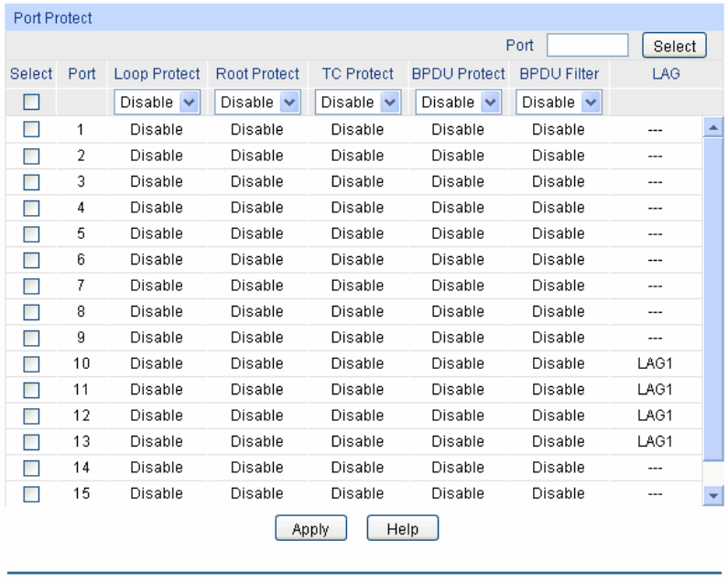Open the Loop Protect dropdown

pos(157,103)
